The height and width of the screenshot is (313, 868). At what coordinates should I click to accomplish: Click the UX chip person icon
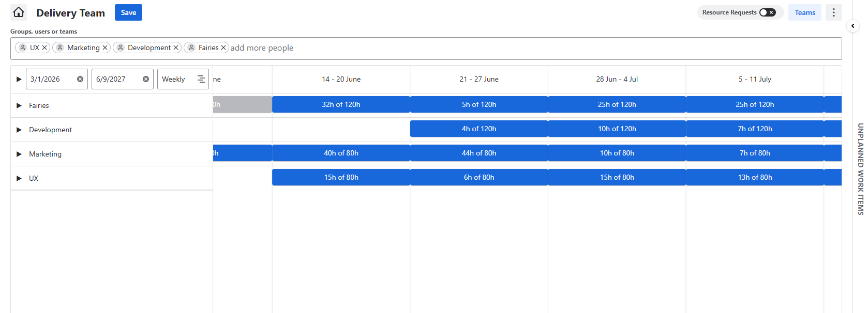pyautogui.click(x=23, y=48)
